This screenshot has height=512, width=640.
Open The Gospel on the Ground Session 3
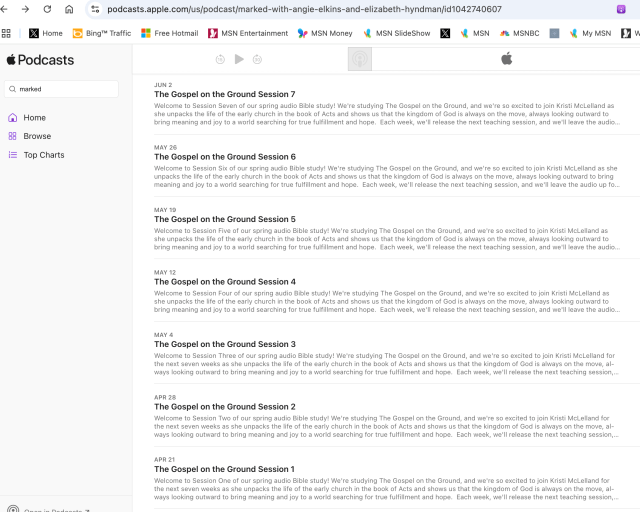[224, 344]
